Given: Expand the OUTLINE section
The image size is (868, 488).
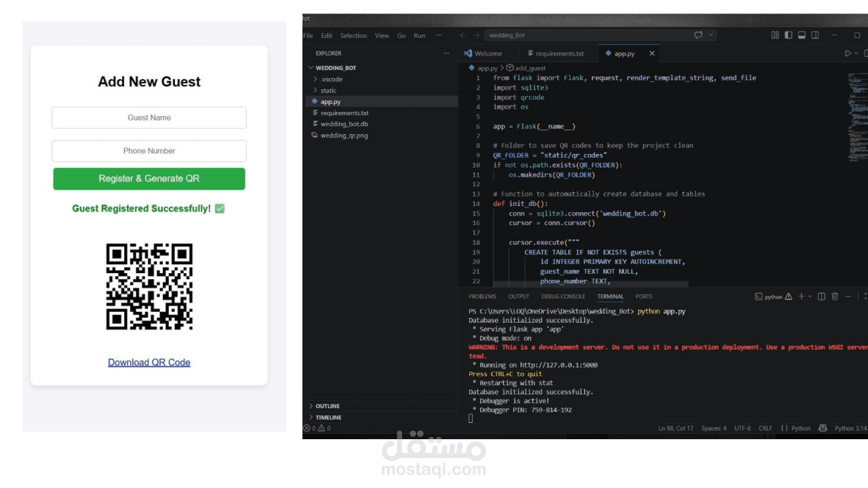Looking at the screenshot, I should tap(380, 406).
